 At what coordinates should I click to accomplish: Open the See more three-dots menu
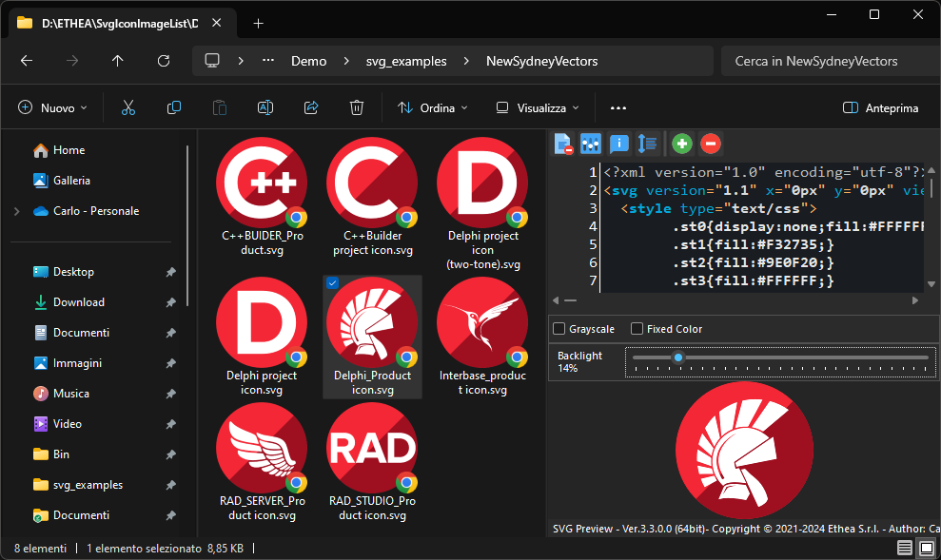click(618, 108)
